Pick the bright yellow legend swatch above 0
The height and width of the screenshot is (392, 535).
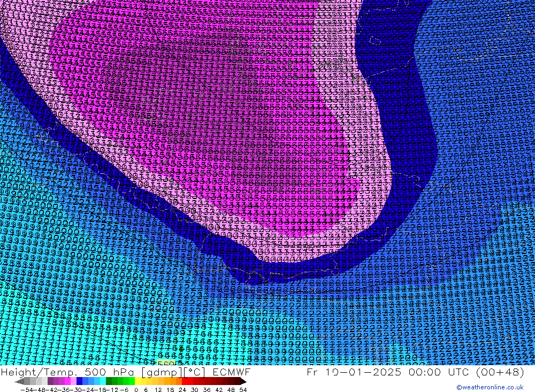tap(137, 381)
